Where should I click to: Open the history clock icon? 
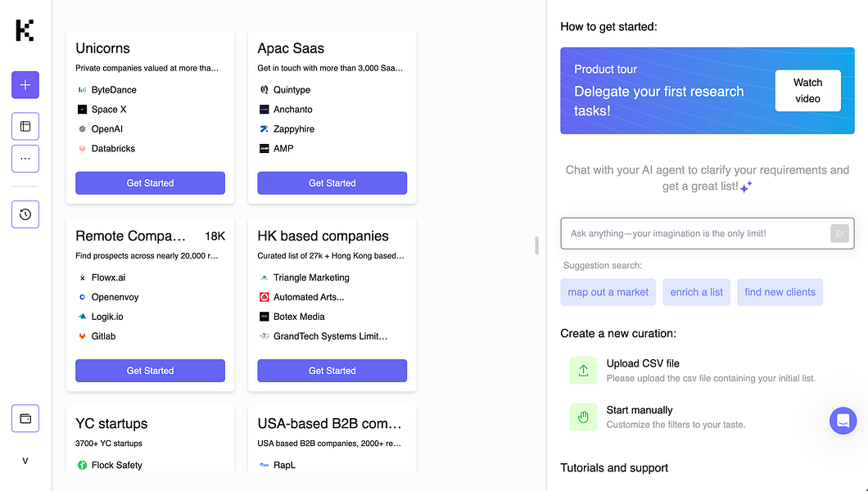point(25,214)
